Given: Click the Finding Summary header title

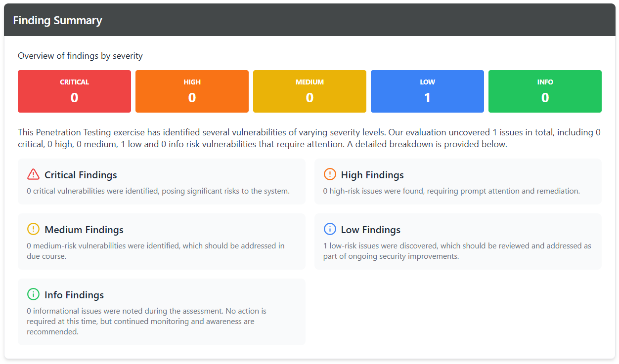Looking at the screenshot, I should [x=57, y=20].
